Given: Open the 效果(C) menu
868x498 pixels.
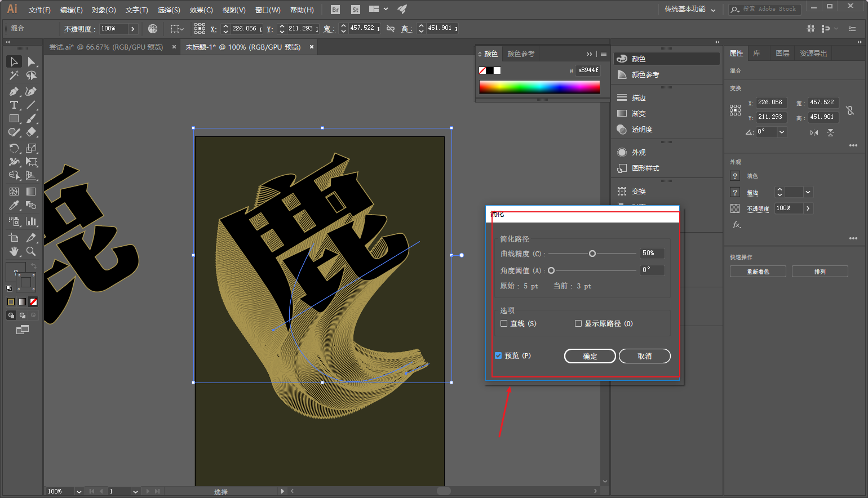Looking at the screenshot, I should click(201, 10).
